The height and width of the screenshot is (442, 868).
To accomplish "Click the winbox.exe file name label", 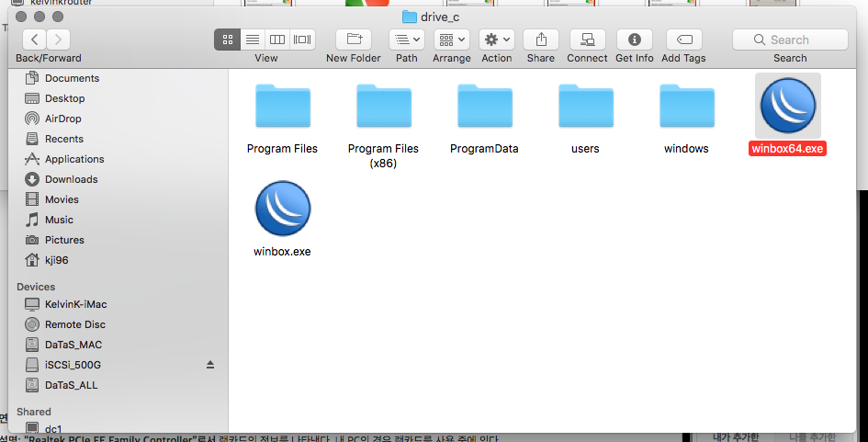I will 282,252.
